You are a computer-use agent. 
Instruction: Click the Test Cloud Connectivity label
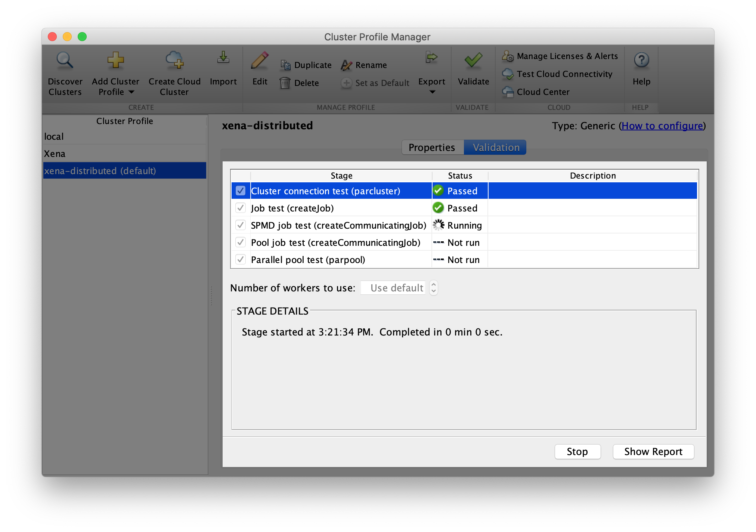[x=564, y=74]
